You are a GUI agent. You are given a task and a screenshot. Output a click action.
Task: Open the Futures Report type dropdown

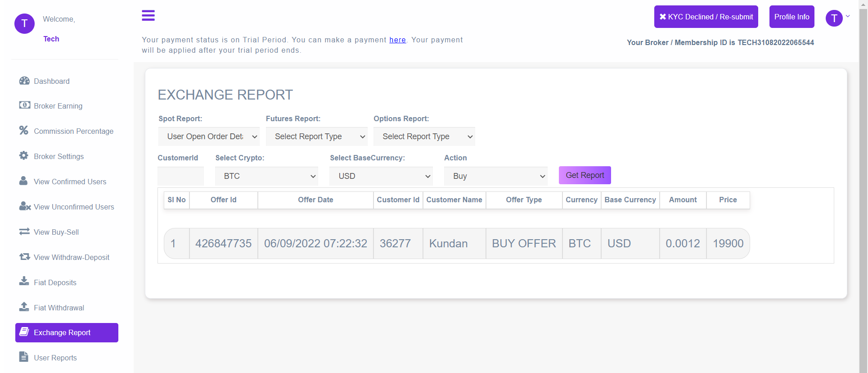[317, 136]
